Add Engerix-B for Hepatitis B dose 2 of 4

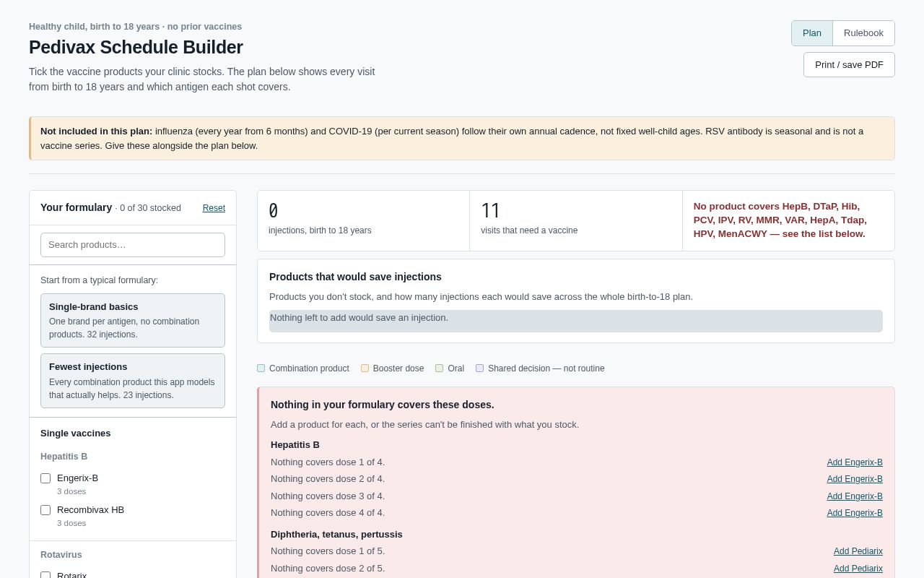point(855,479)
